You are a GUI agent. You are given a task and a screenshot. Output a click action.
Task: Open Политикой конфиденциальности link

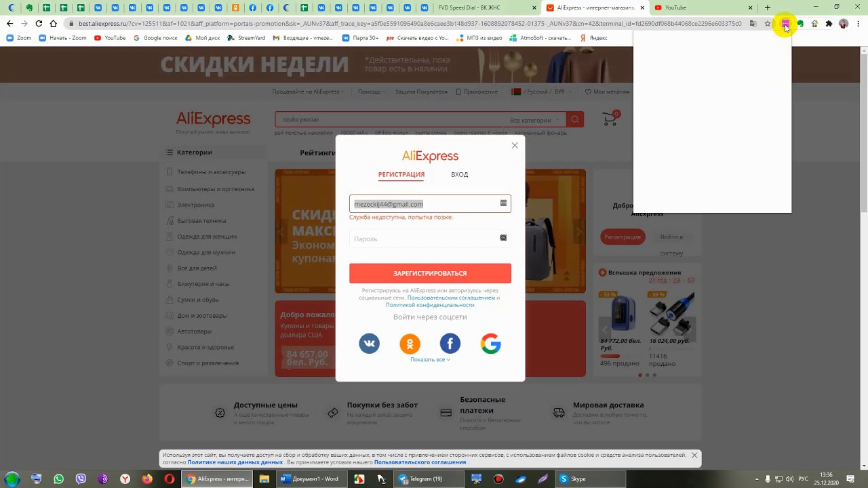(x=430, y=305)
